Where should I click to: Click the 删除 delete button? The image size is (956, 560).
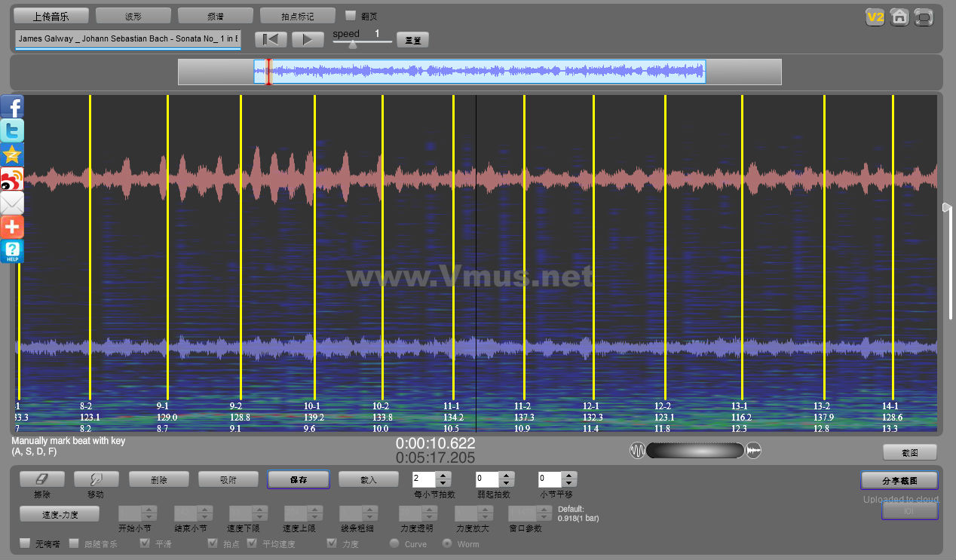point(158,479)
